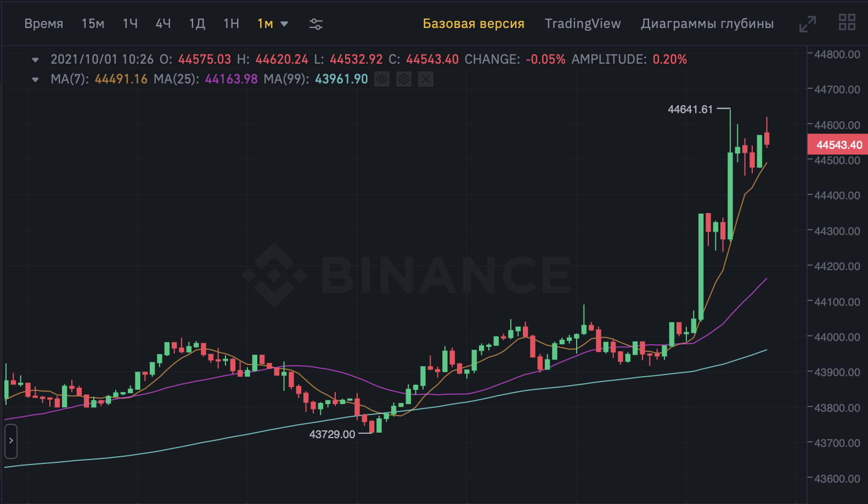Collapse the MA indicator legend row
Image resolution: width=868 pixels, height=504 pixels.
(x=36, y=80)
